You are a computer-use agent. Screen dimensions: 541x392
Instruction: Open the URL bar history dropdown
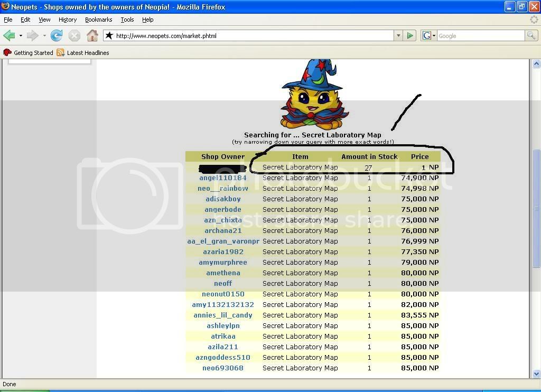(x=398, y=36)
